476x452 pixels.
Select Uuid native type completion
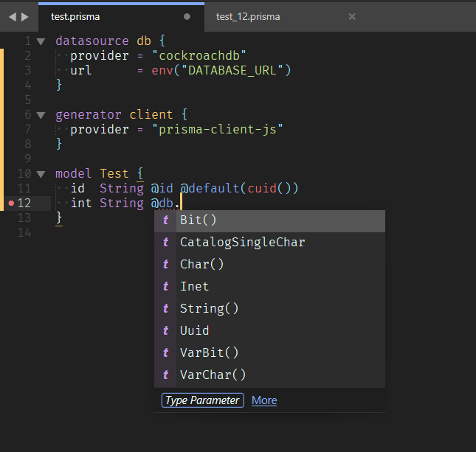[x=269, y=332]
